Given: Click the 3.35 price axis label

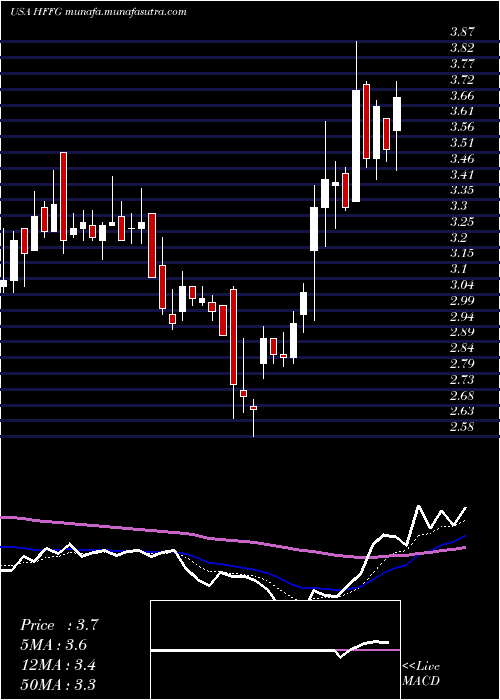Looking at the screenshot, I should [462, 190].
